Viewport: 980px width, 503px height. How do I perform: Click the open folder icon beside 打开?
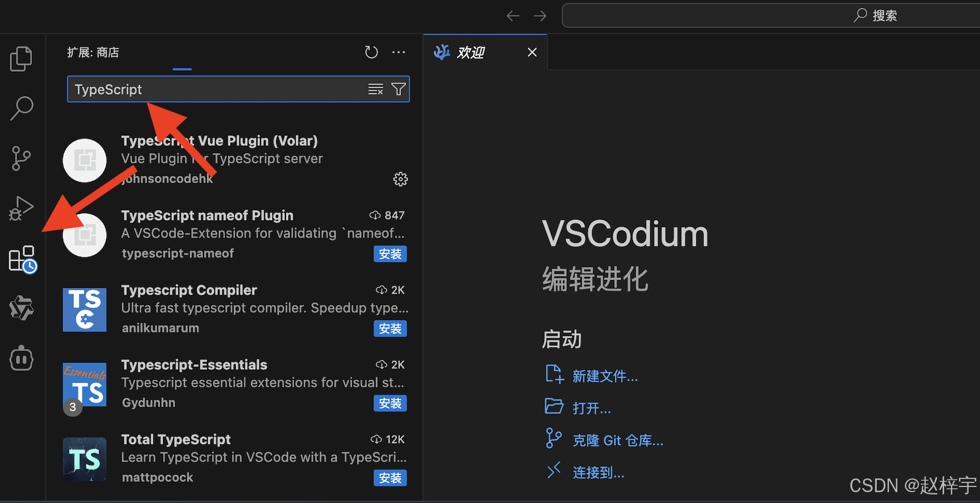(554, 406)
